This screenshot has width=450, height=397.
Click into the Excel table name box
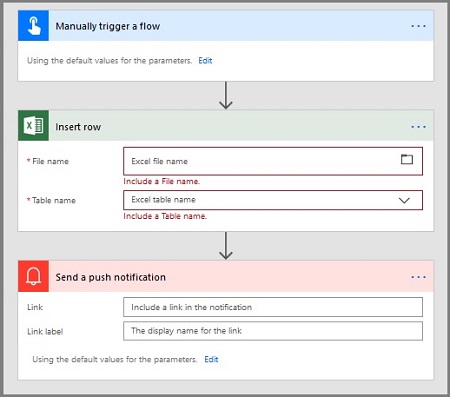tap(273, 200)
